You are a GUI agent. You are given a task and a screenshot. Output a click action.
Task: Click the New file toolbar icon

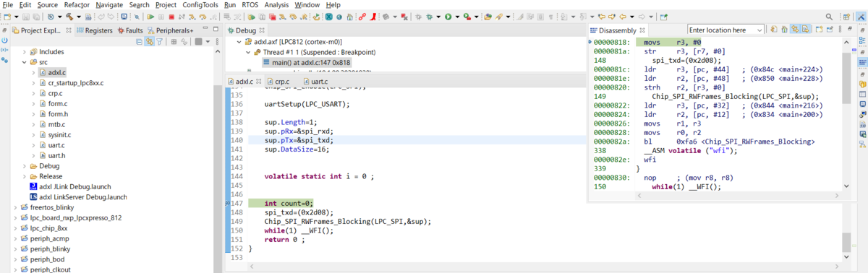[7, 16]
